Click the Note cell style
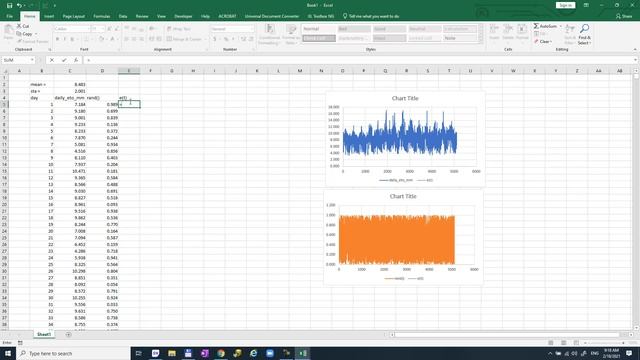 tap(460, 38)
